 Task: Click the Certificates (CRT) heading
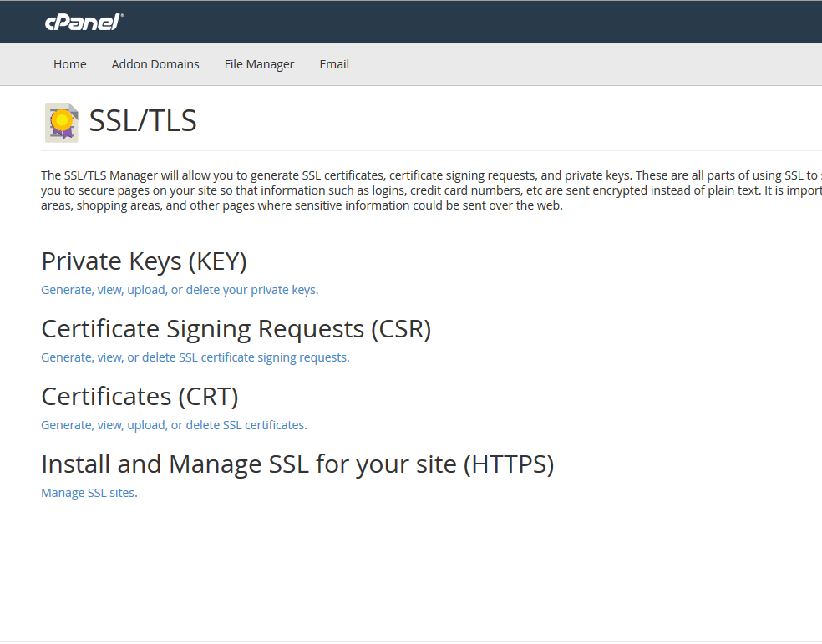[139, 396]
